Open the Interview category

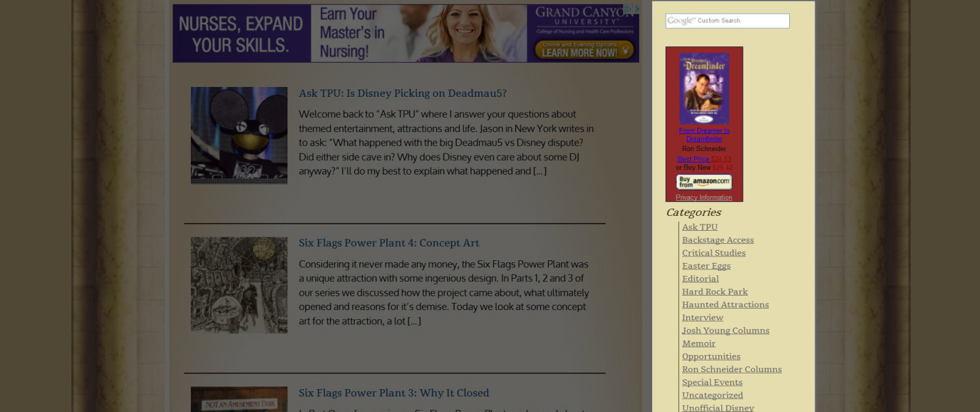pyautogui.click(x=703, y=318)
